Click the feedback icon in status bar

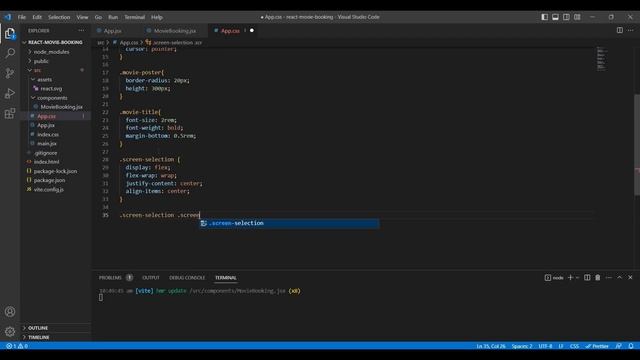(x=619, y=346)
